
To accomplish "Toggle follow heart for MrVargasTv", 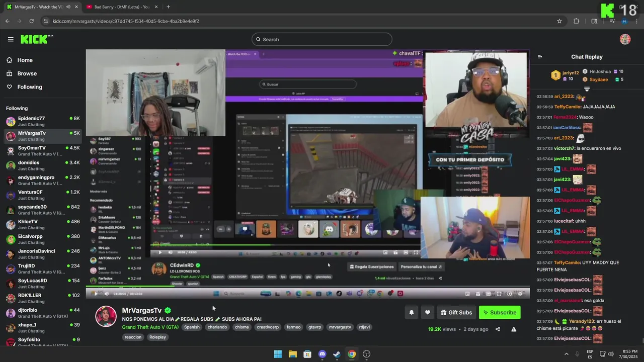I will click(428, 313).
